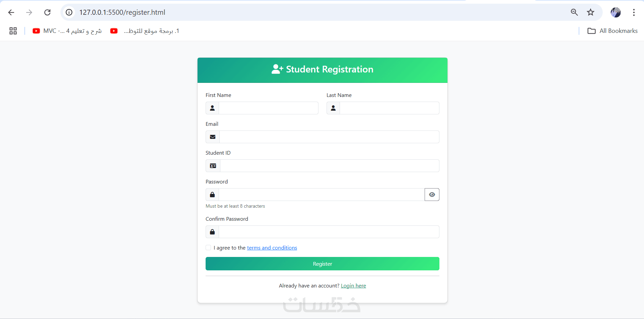The height and width of the screenshot is (319, 644).
Task: Open the second YouTube bookmark
Action: [145, 31]
